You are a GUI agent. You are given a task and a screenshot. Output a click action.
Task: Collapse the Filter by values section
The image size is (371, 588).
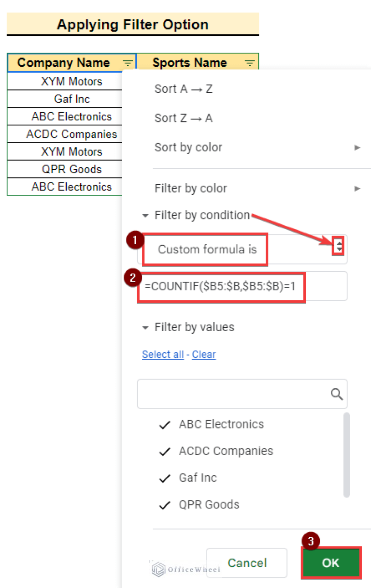point(145,327)
